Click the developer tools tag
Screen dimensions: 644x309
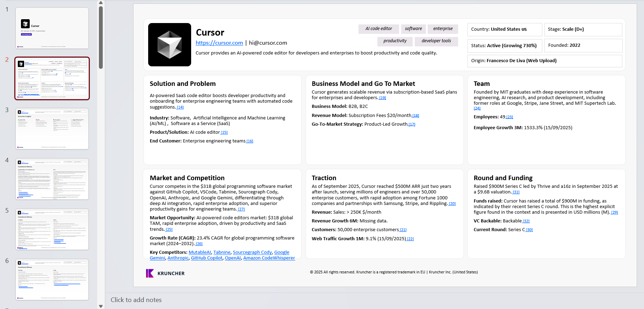[x=436, y=41]
